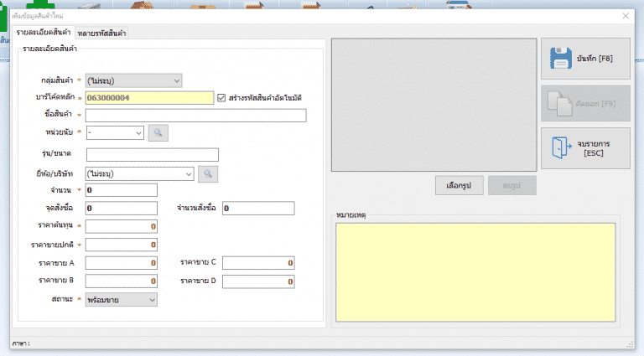Click the รุ่น/ขนาด model field
The image size is (644, 356).
[x=152, y=155]
